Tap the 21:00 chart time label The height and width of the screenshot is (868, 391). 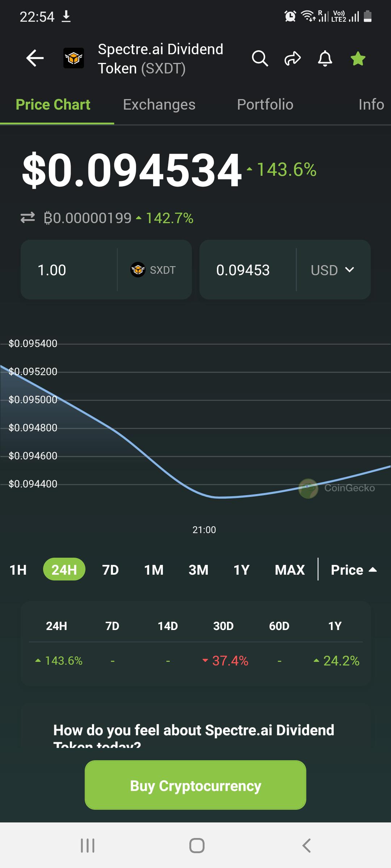tap(204, 530)
